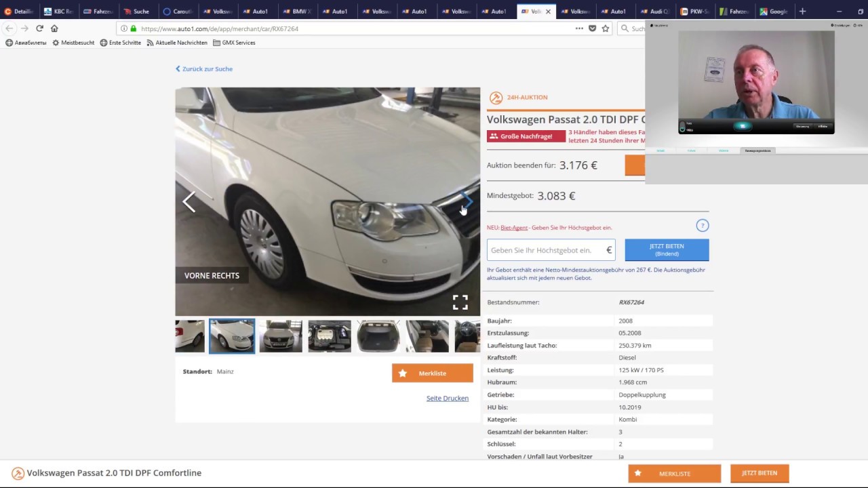This screenshot has height=488, width=868.
Task: Click the gavel icon in bottom bar
Action: click(x=18, y=473)
